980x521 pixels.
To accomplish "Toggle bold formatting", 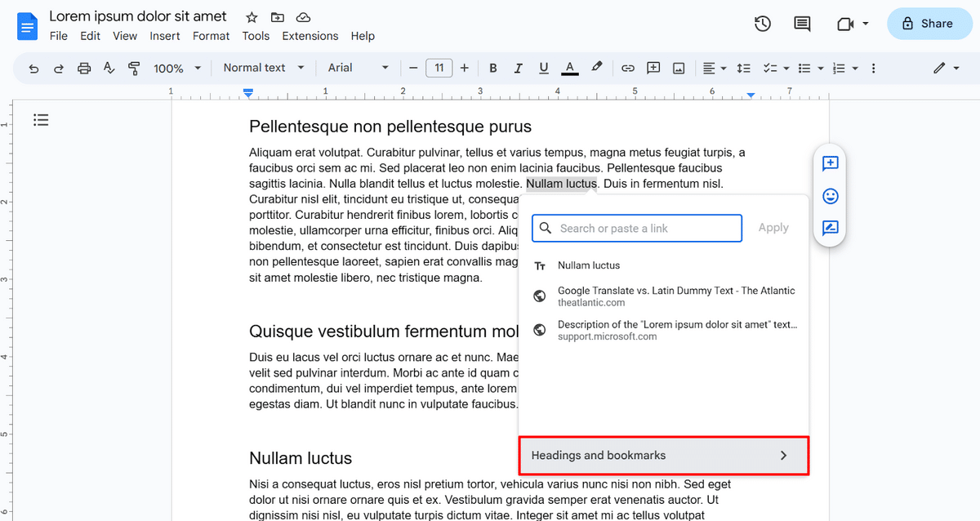I will [492, 68].
